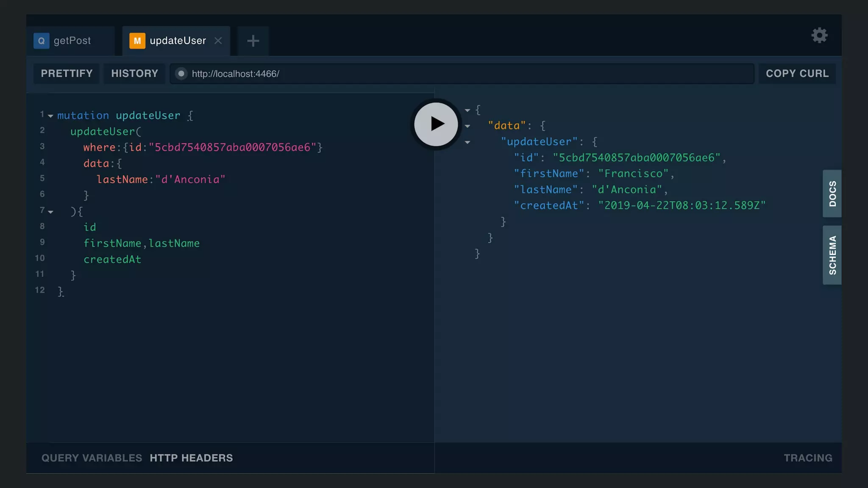Select the updateUser tab
Image resolution: width=868 pixels, height=488 pixels.
(x=178, y=41)
